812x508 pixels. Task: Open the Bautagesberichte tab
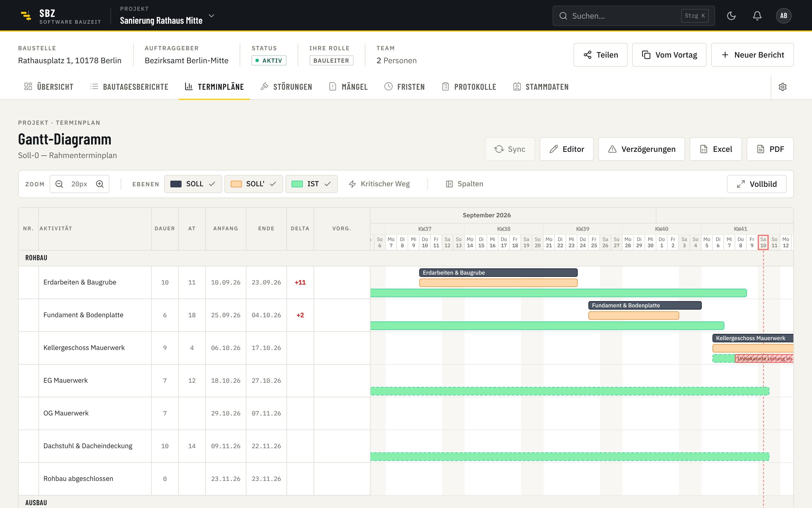click(129, 87)
